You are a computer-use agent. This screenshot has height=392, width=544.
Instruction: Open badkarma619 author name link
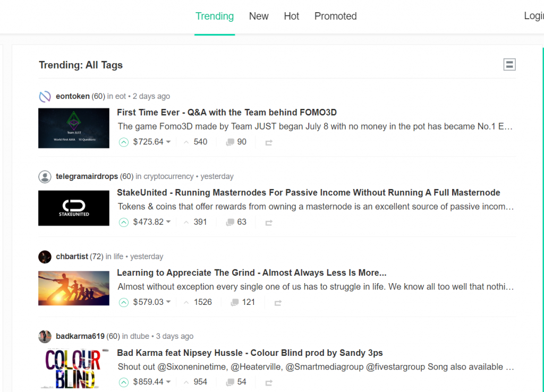tap(80, 336)
